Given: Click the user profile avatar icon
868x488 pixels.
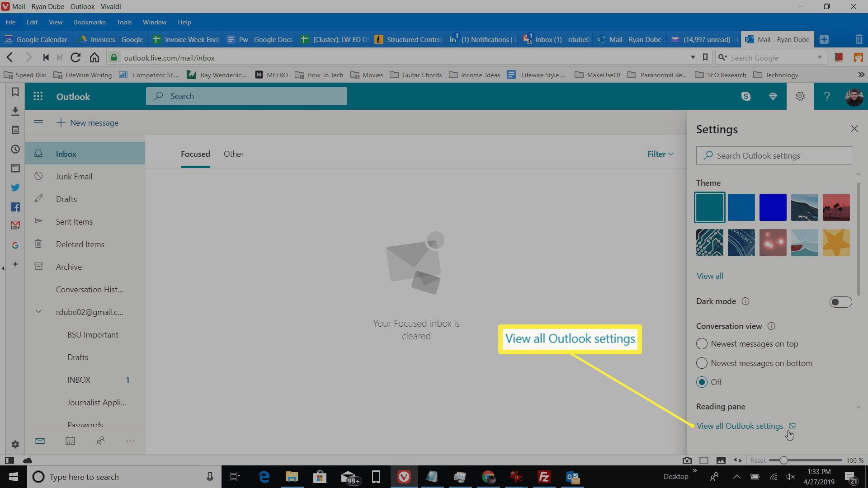Looking at the screenshot, I should pyautogui.click(x=854, y=97).
